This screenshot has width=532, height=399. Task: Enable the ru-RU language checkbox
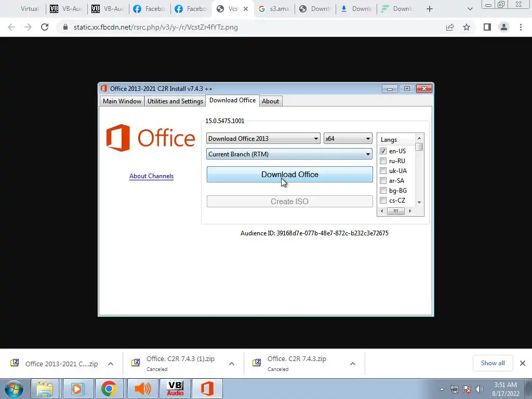click(383, 161)
